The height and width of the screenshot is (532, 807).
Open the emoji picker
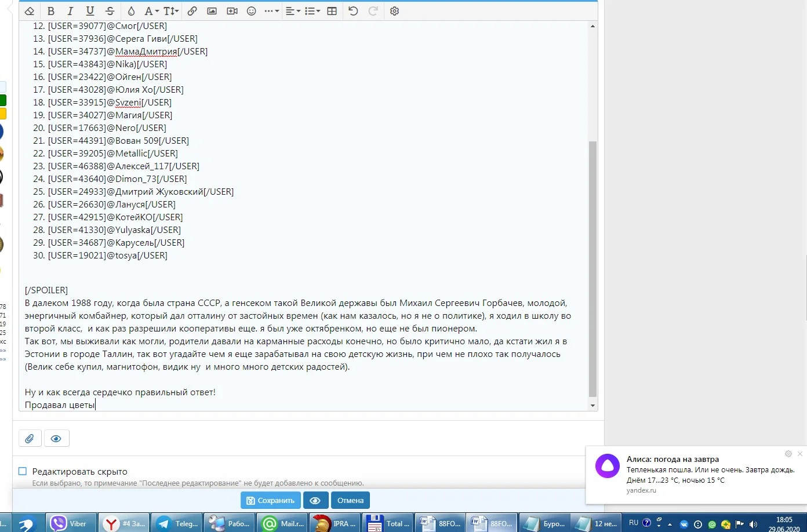coord(250,10)
